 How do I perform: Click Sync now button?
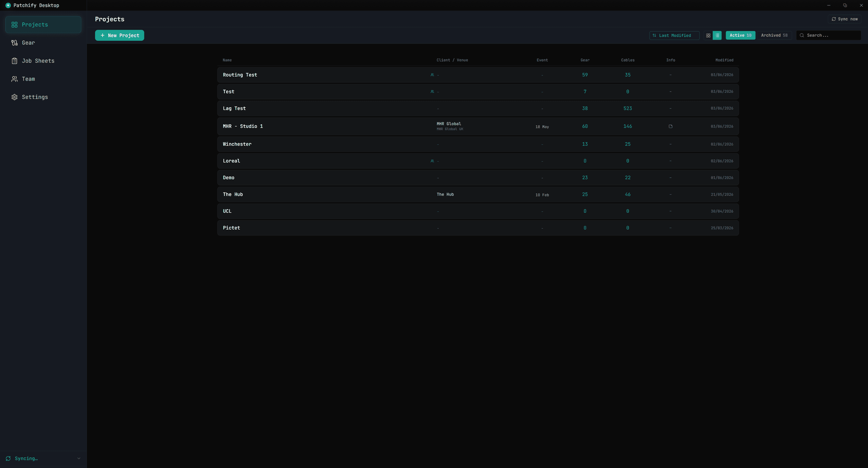pos(844,19)
